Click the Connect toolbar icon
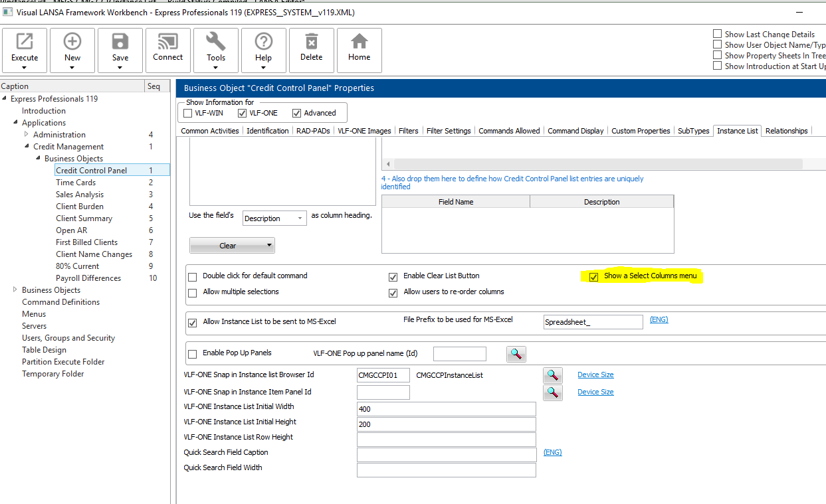The image size is (826, 504). click(x=168, y=41)
